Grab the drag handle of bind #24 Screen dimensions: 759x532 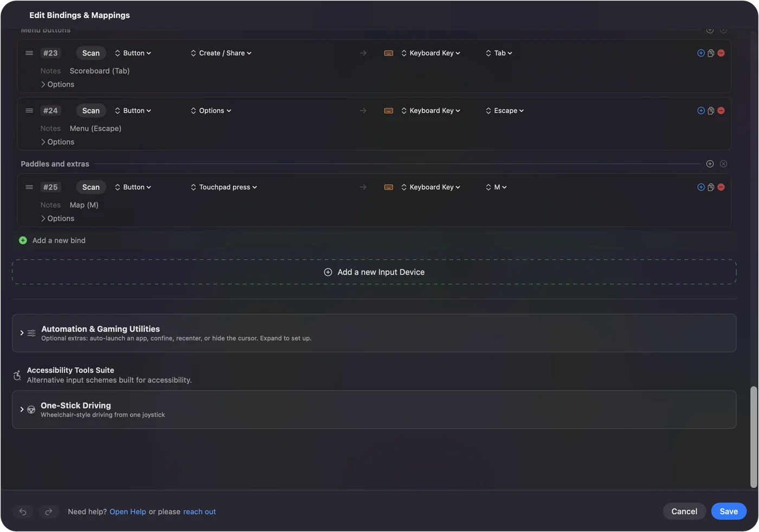tap(29, 111)
